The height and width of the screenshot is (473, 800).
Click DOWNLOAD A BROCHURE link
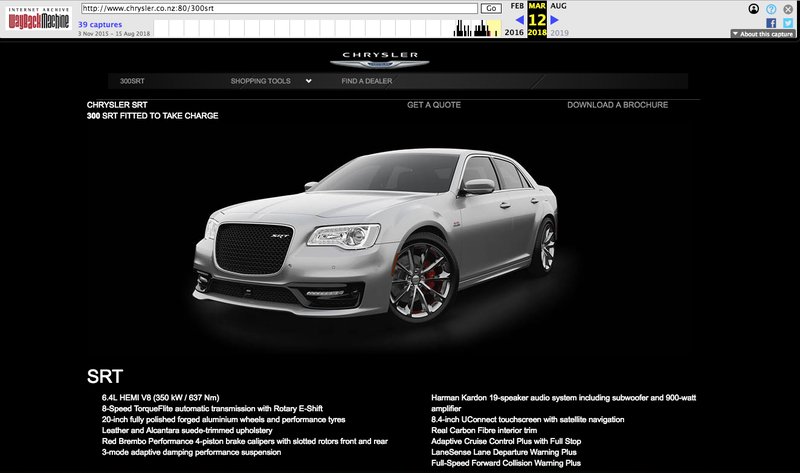click(617, 105)
